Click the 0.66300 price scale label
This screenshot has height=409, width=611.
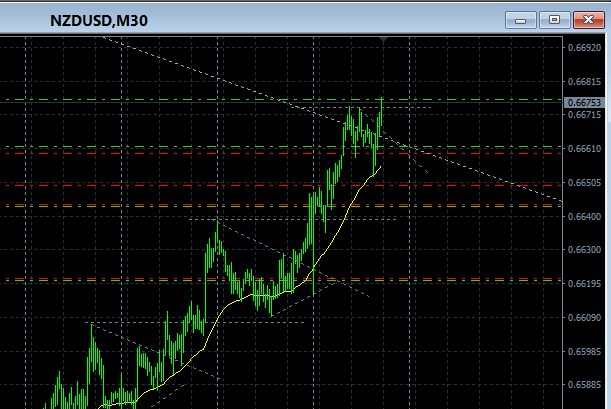point(585,249)
